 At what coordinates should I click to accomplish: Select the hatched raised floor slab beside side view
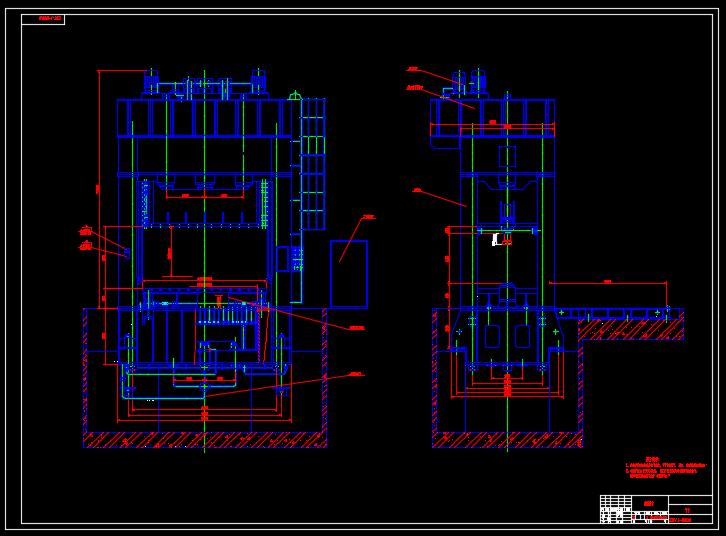pos(631,330)
